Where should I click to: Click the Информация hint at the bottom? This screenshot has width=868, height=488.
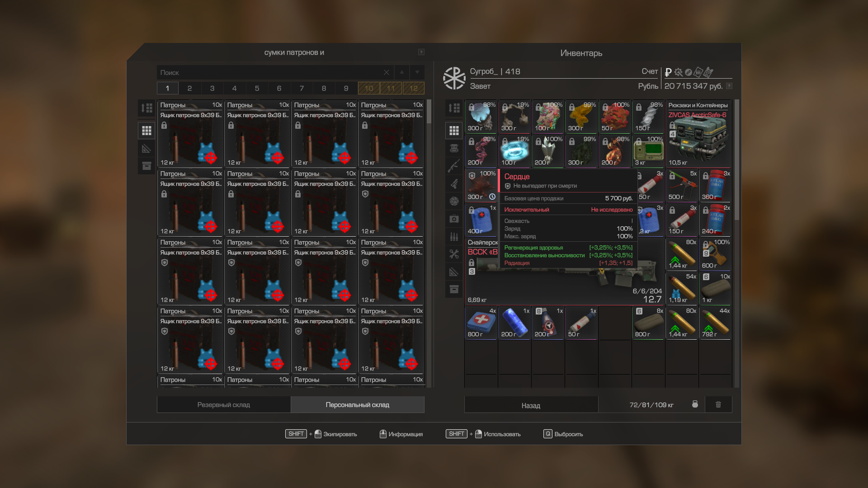pos(401,434)
